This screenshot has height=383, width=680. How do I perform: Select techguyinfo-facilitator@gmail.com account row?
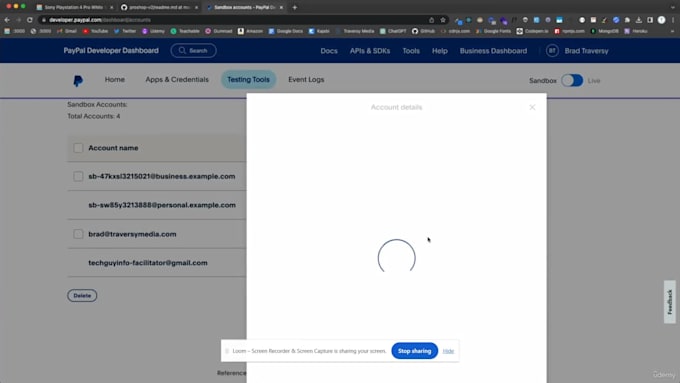(157, 262)
